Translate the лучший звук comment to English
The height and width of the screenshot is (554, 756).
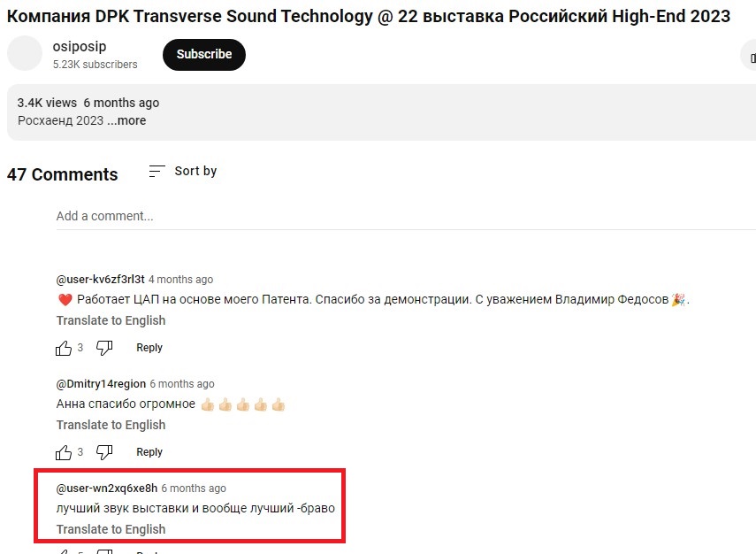[111, 529]
